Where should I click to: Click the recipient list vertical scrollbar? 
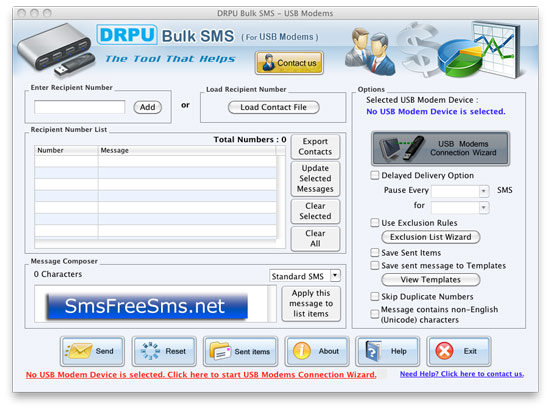[x=281, y=197]
